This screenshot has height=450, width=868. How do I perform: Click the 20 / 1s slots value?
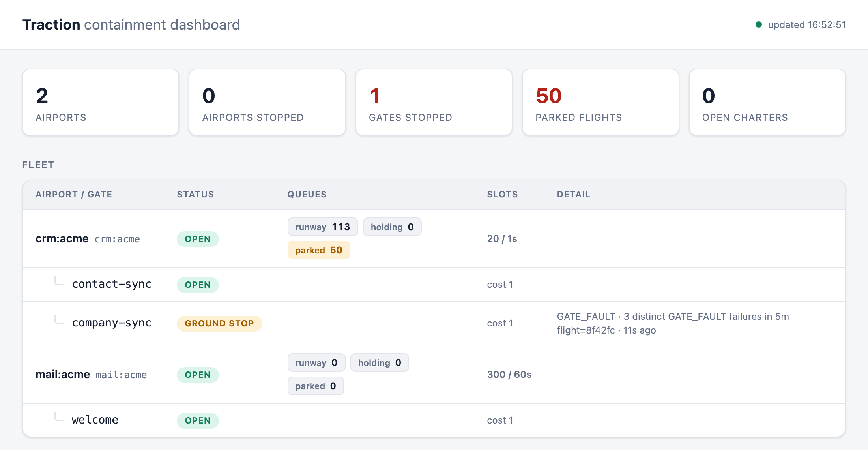click(x=502, y=239)
